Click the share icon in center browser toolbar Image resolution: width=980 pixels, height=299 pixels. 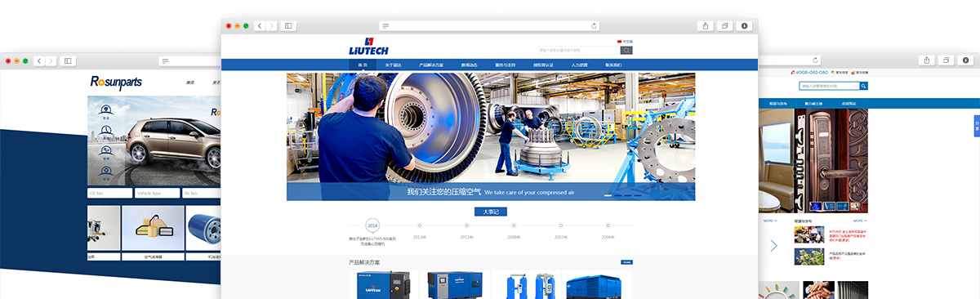click(x=705, y=26)
